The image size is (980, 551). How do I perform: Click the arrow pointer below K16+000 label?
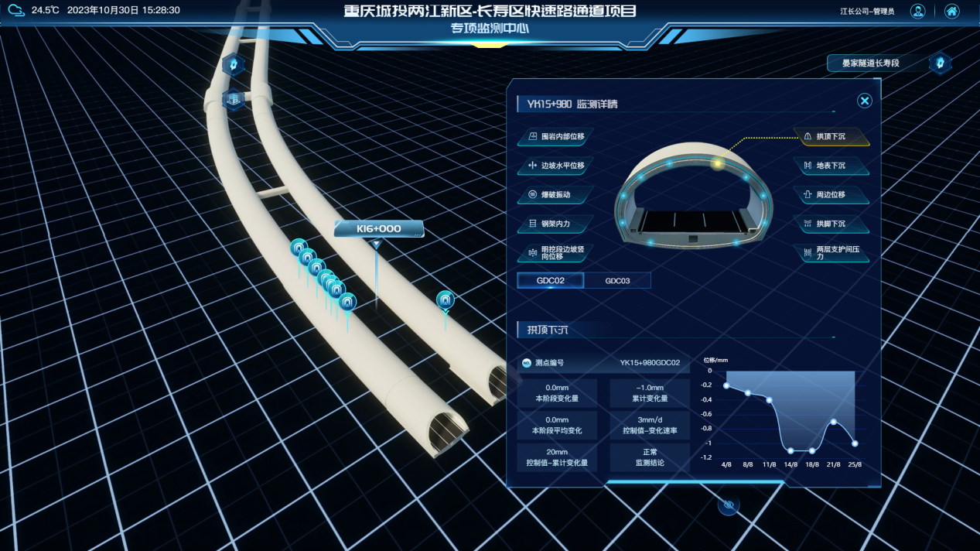coord(377,245)
